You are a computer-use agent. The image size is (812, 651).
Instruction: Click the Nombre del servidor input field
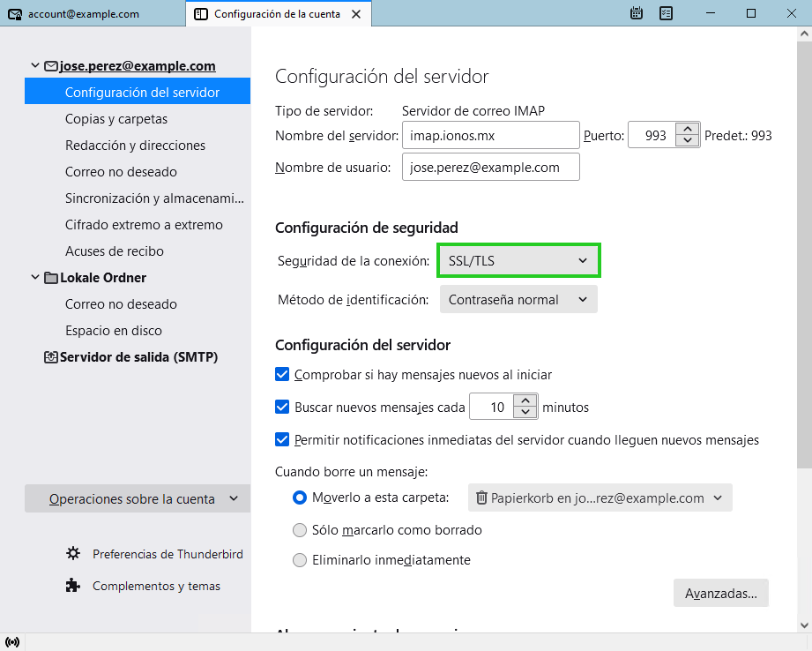click(x=490, y=135)
